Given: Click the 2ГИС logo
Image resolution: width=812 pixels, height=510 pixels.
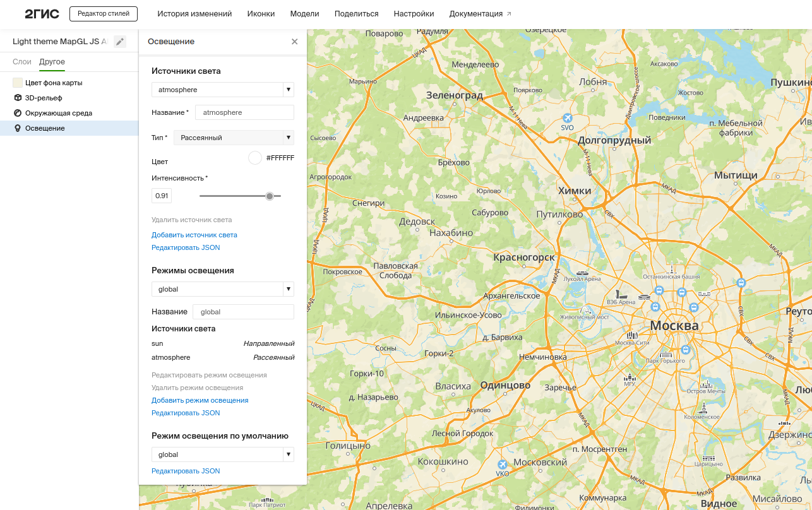Looking at the screenshot, I should click(x=42, y=13).
